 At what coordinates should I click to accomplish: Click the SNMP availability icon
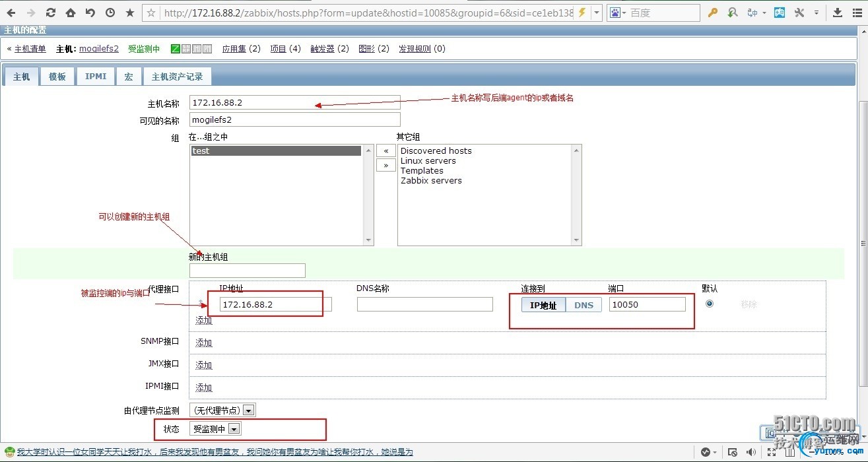click(x=186, y=49)
